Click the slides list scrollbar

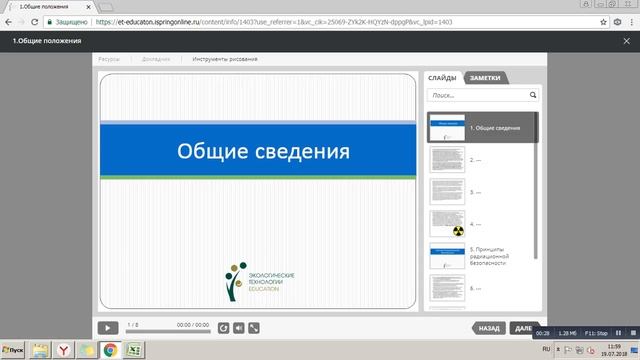click(x=536, y=186)
